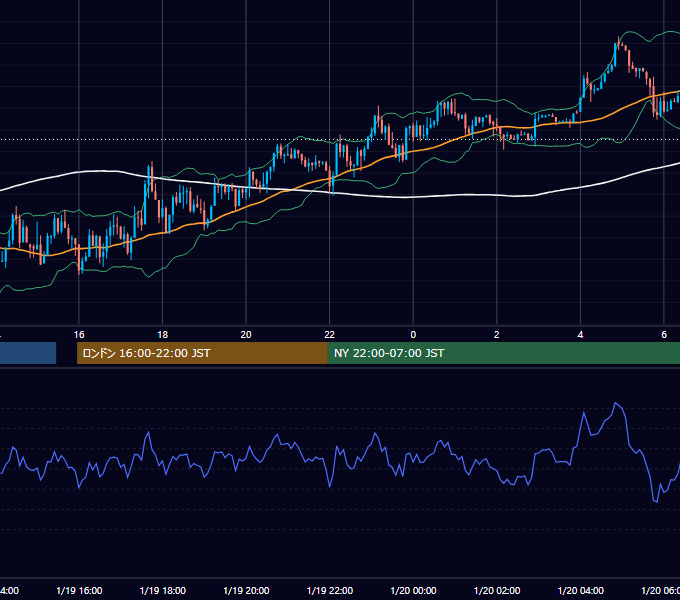Click the upper axis hour label 4
The height and width of the screenshot is (600, 680).
tap(580, 334)
